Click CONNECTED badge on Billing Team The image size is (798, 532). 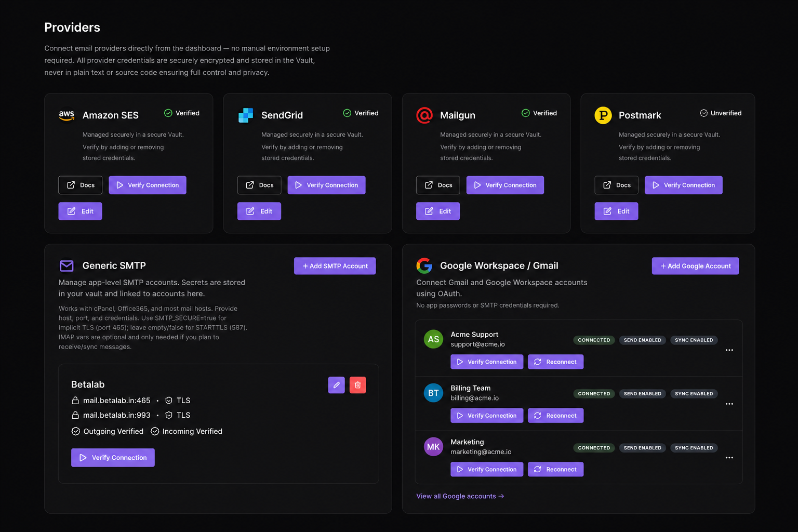pyautogui.click(x=594, y=394)
